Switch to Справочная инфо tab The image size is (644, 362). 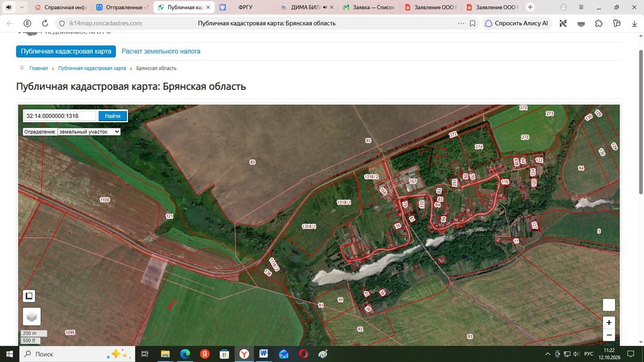pos(61,8)
